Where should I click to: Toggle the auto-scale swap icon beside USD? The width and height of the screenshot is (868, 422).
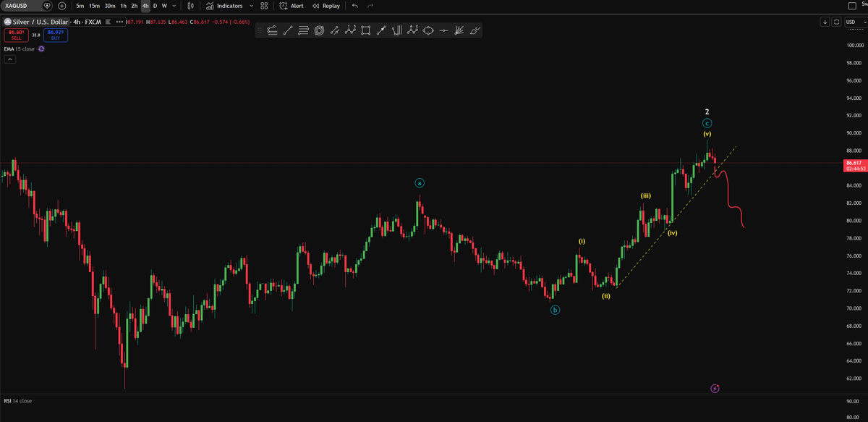tap(837, 22)
